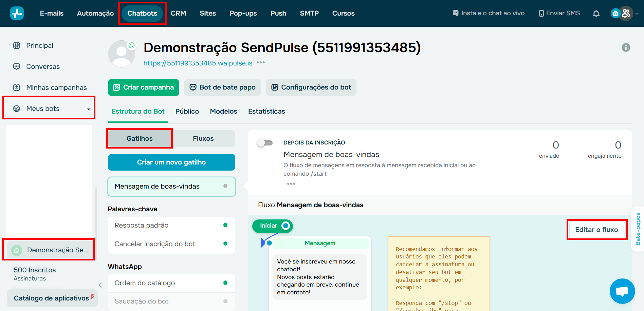
Task: Click the Iniciar flow start node
Action: click(x=272, y=226)
